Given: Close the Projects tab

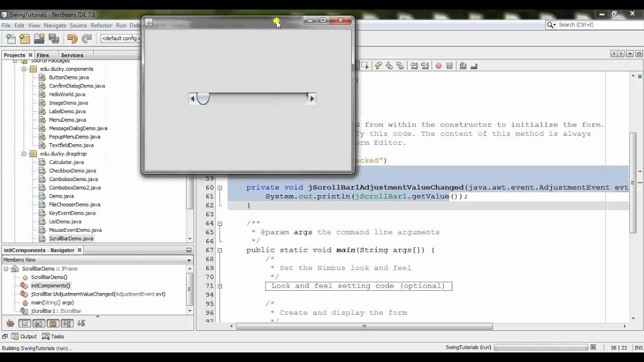Looking at the screenshot, I should pyautogui.click(x=30, y=55).
